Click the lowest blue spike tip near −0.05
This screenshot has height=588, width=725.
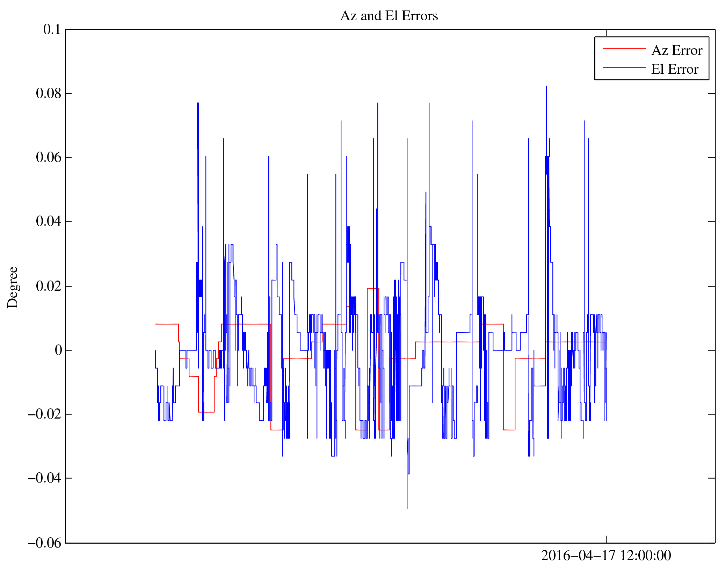coord(407,508)
